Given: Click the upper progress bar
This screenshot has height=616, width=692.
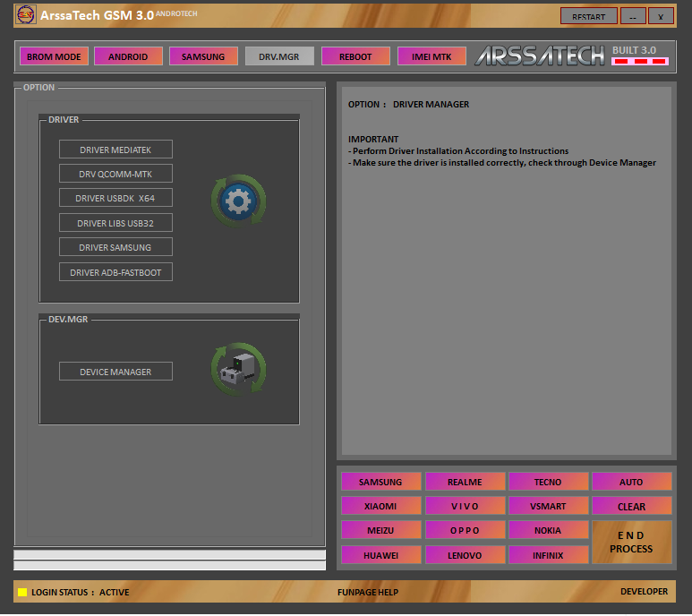Looking at the screenshot, I should pos(169,554).
